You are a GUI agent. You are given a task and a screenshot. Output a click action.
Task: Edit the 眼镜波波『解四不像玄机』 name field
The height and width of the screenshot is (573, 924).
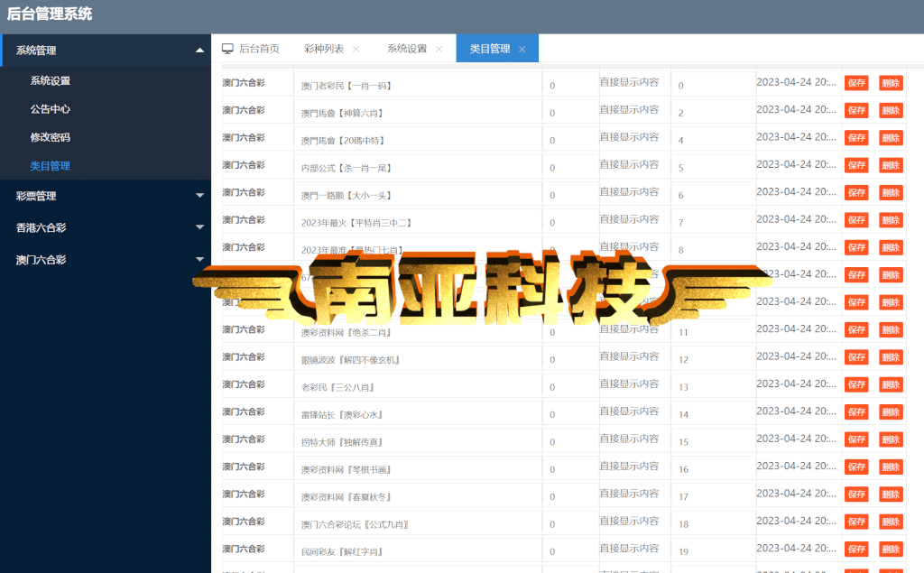pyautogui.click(x=418, y=360)
